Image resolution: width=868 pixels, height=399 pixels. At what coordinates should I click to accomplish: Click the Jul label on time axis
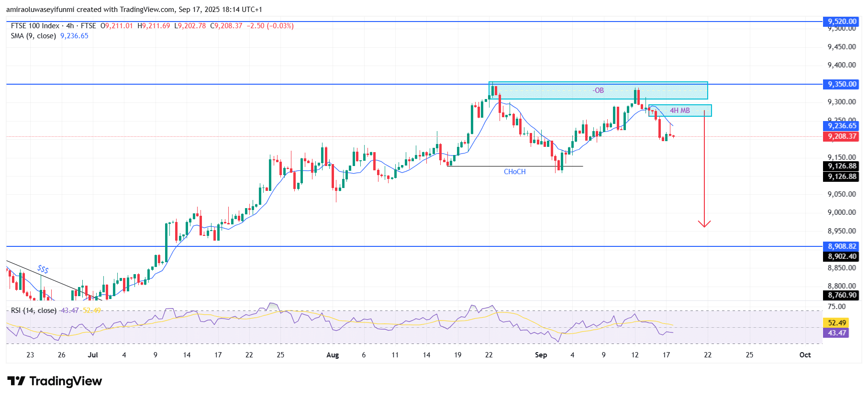tap(93, 355)
